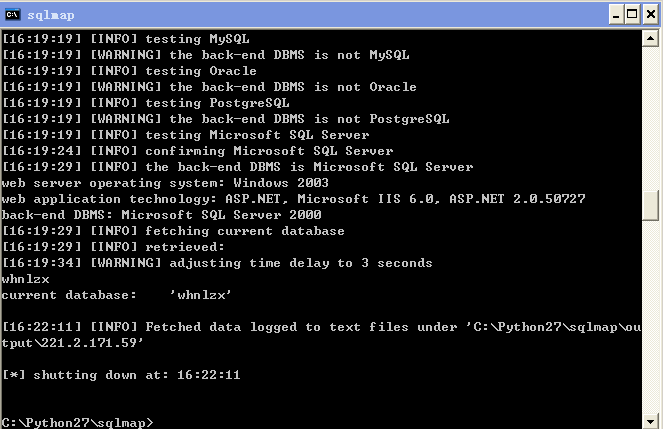Viewport: 663px width, 429px height.
Task: Click the vertical scrollbar thumb
Action: coord(650,206)
